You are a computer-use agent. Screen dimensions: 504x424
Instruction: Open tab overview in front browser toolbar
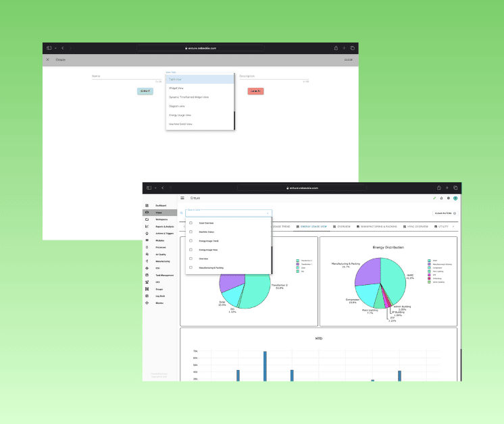(x=455, y=188)
